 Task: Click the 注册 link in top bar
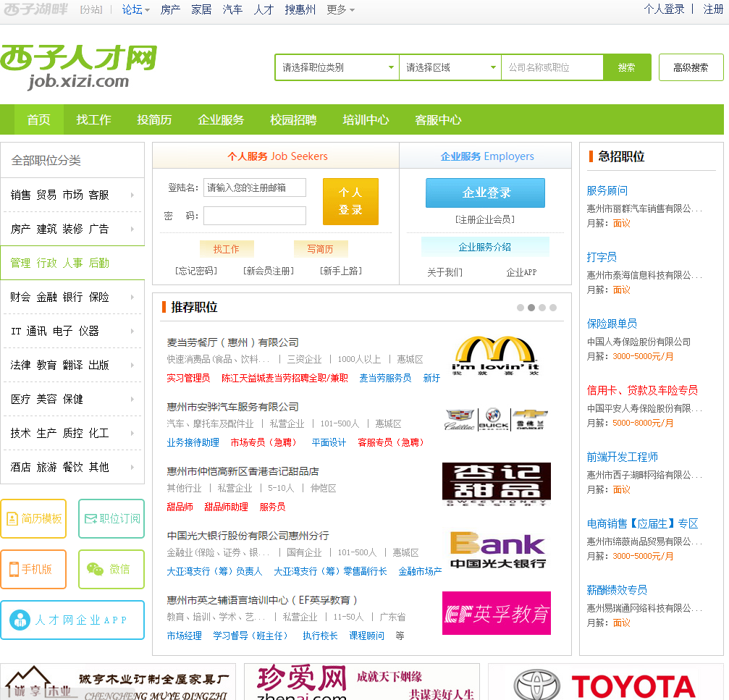713,9
